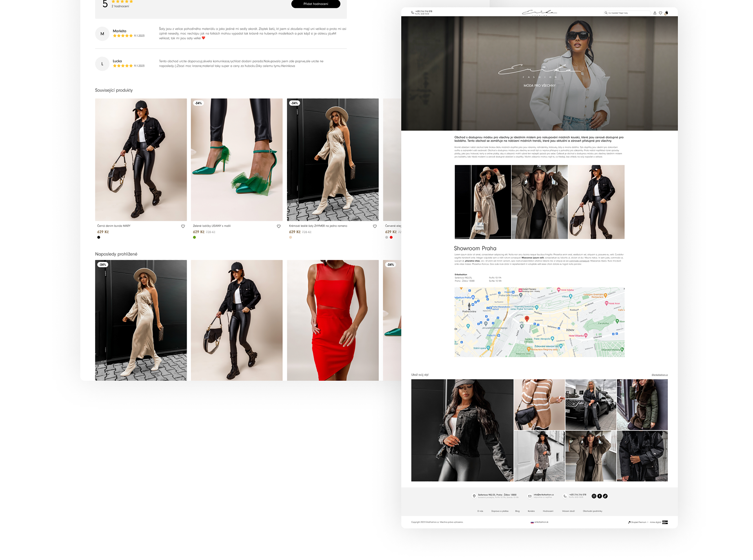Screen dimensions: 753x560
Task: Favorite the Černá denim bunda MARY product
Action: (x=183, y=226)
